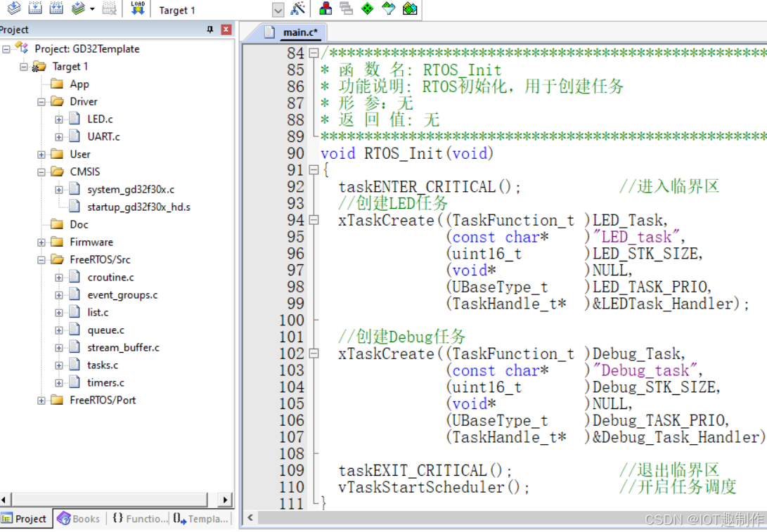This screenshot has height=532, width=767.
Task: Click the tasks.c file icon
Action: pos(75,365)
